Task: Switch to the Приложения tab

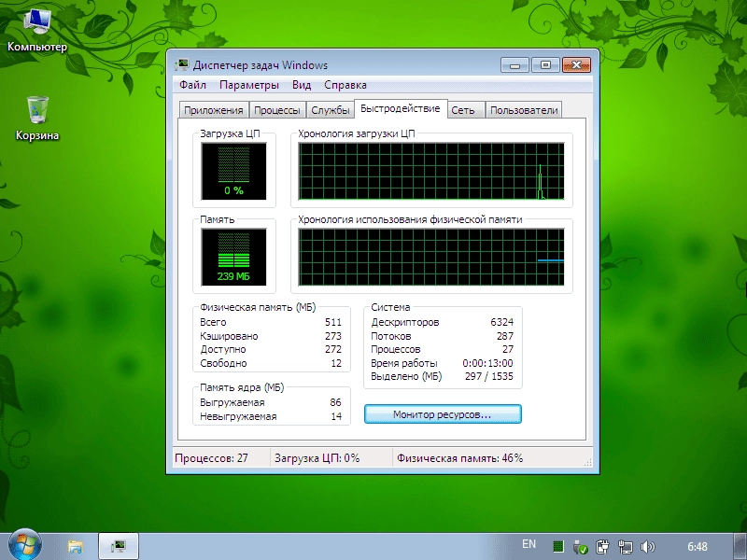Action: [214, 110]
